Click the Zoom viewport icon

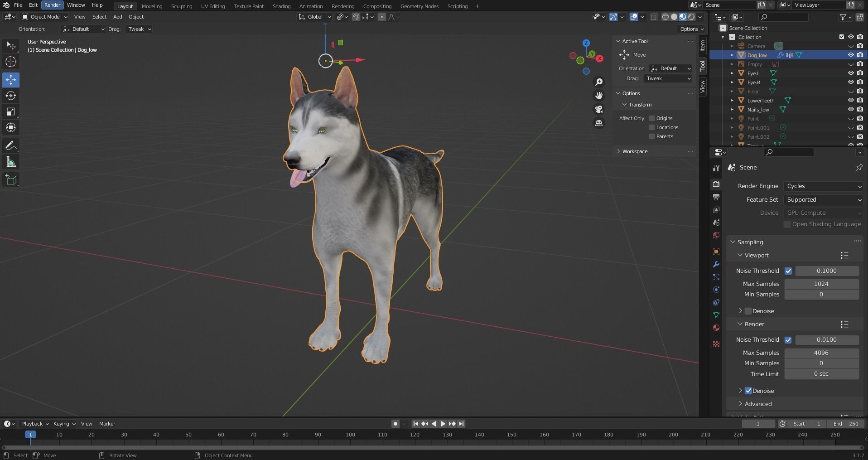599,82
